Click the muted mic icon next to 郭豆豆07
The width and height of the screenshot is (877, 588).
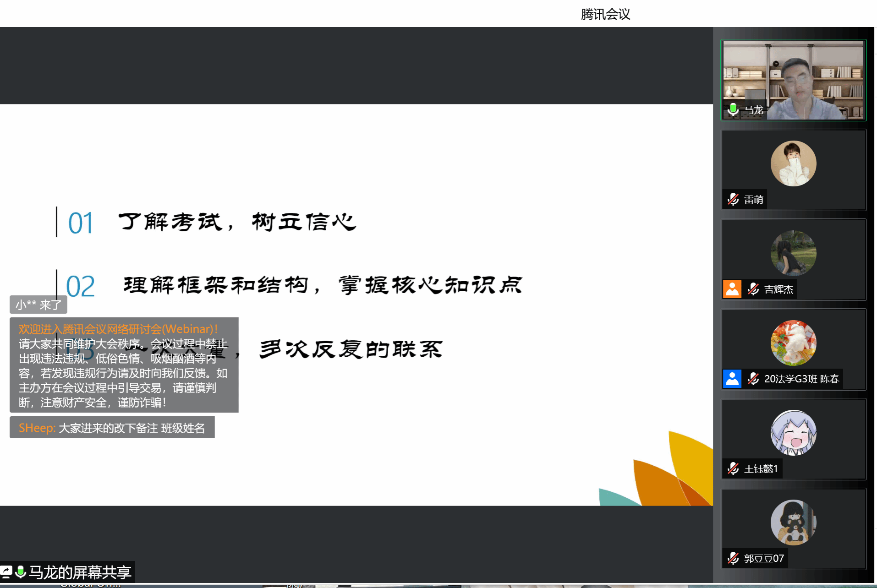733,558
